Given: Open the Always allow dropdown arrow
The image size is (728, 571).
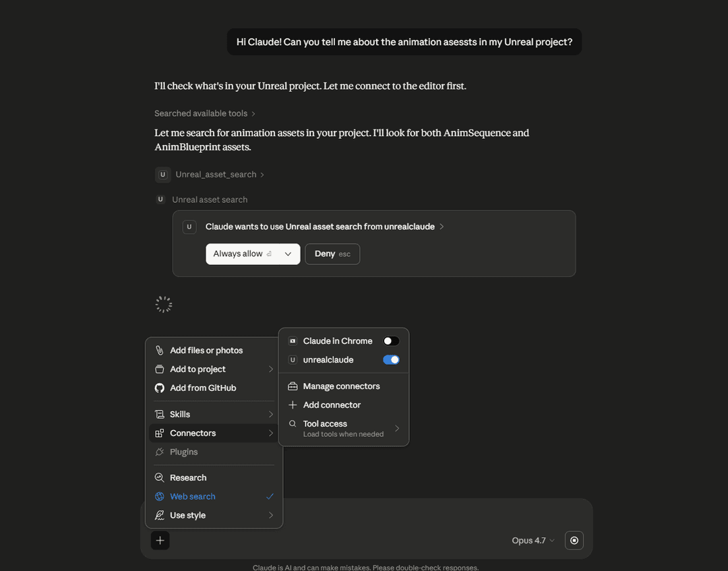Looking at the screenshot, I should [288, 254].
